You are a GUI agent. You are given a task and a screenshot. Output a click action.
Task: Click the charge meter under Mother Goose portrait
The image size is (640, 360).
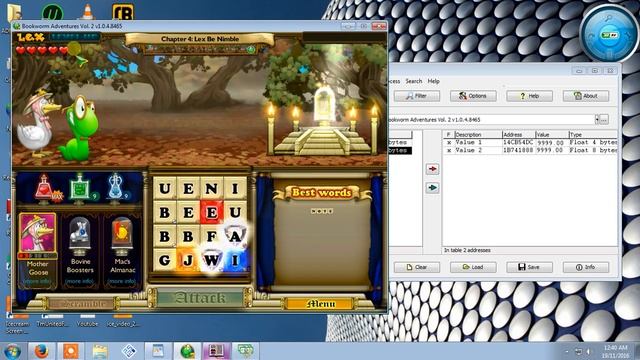point(37,256)
